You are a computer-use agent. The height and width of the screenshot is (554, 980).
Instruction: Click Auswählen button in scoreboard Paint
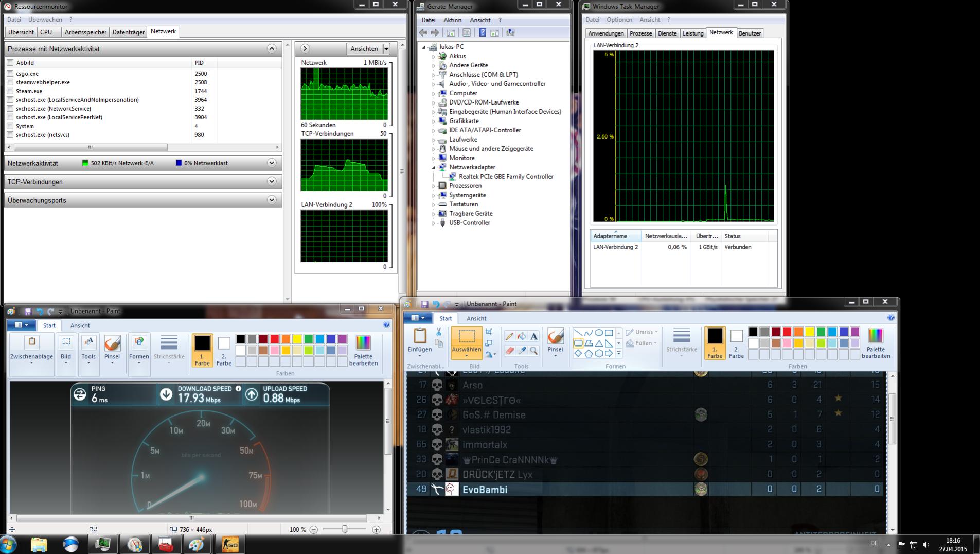pos(467,343)
